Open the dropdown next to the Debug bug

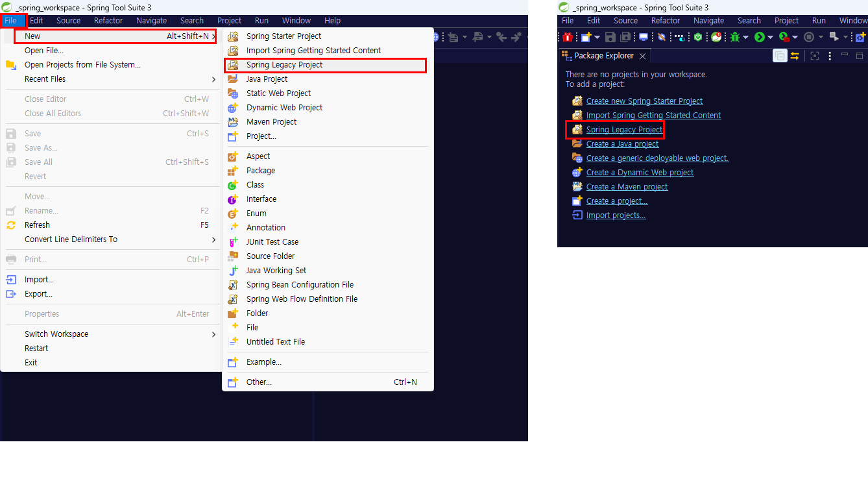[x=745, y=37]
